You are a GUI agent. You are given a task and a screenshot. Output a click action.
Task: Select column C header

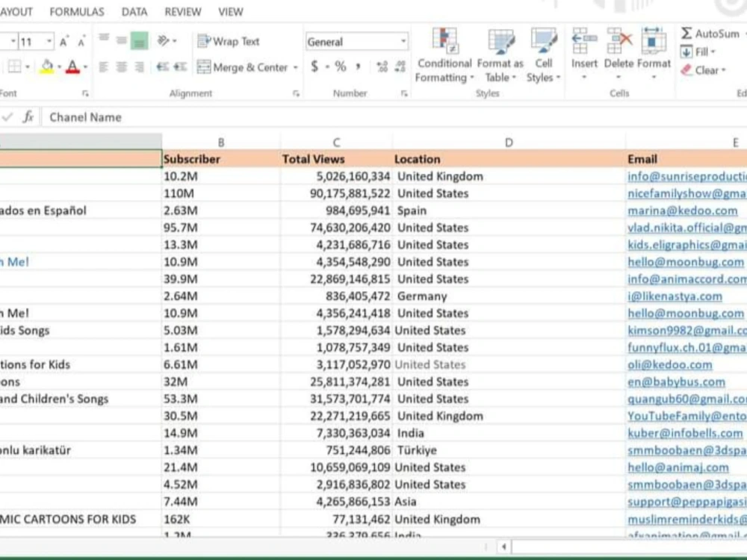point(336,143)
